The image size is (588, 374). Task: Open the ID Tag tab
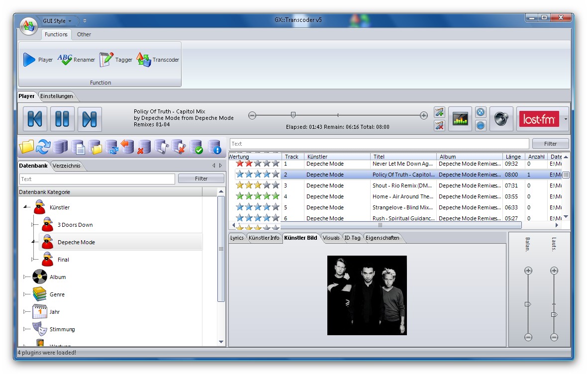click(353, 238)
